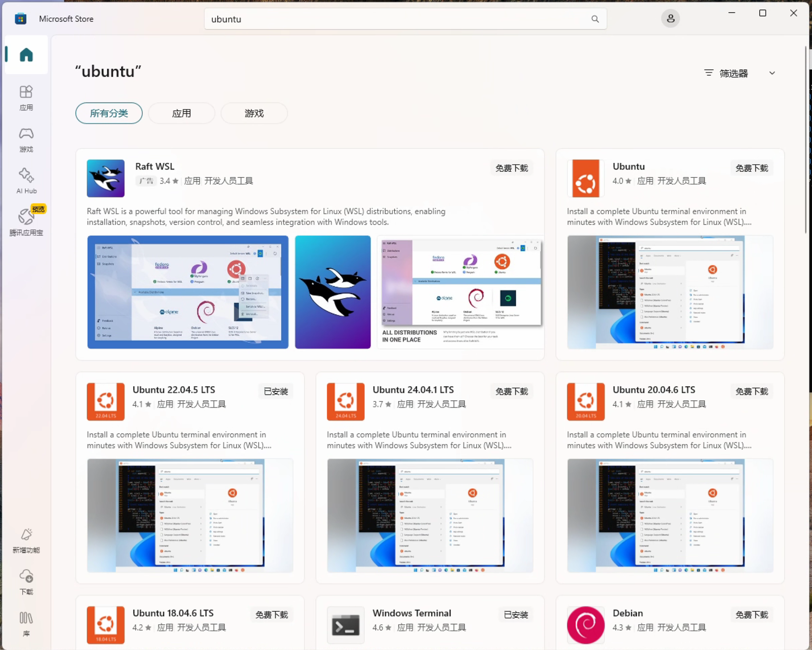Open the Home page in sidebar
The width and height of the screenshot is (812, 650).
26,55
